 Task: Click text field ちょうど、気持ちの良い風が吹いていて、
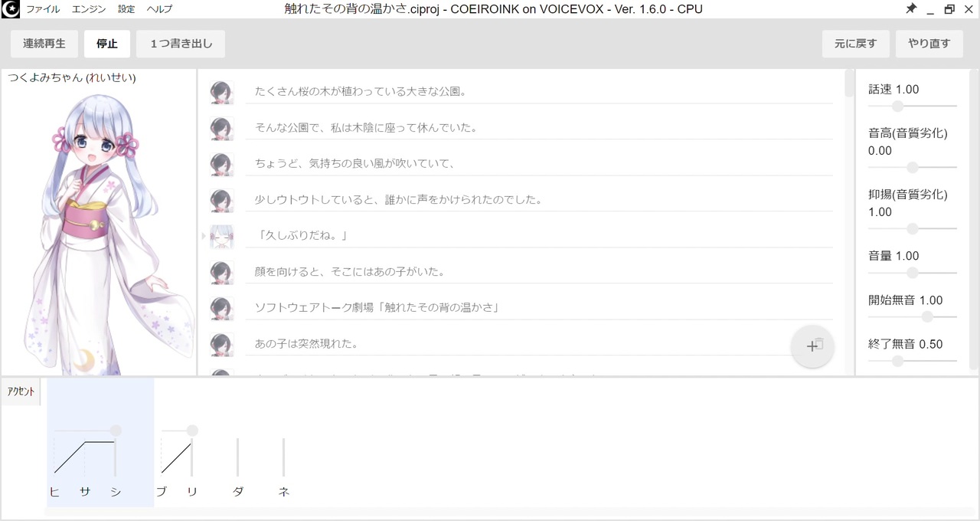click(539, 164)
